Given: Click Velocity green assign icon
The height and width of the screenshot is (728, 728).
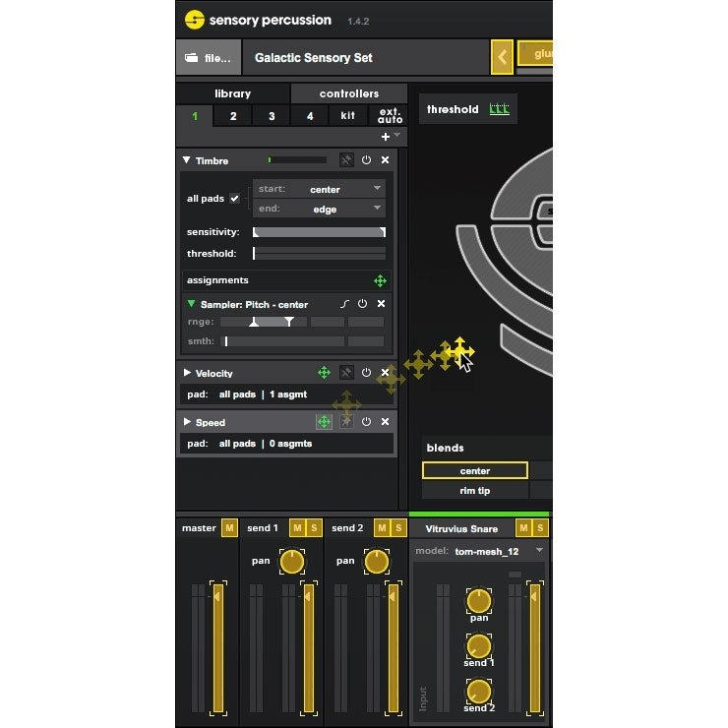Looking at the screenshot, I should 324,372.
